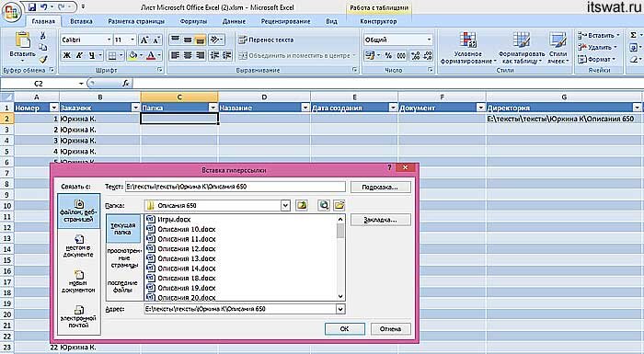Viewport: 644px width, 354px height.
Task: Align cell text to the right
Action: point(200,55)
